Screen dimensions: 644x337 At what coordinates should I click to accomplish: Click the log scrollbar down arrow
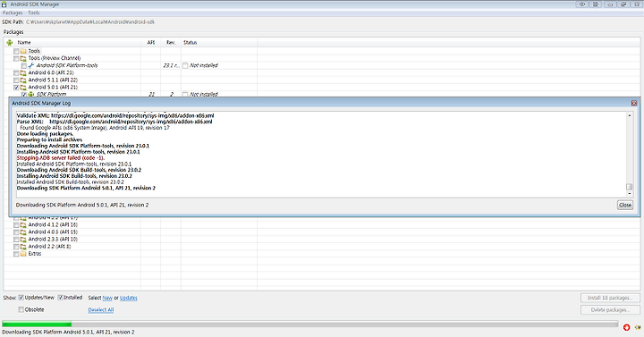tap(629, 194)
